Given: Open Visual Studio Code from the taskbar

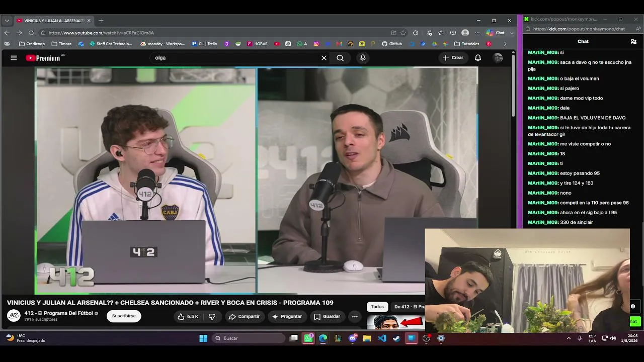Looking at the screenshot, I should [382, 338].
